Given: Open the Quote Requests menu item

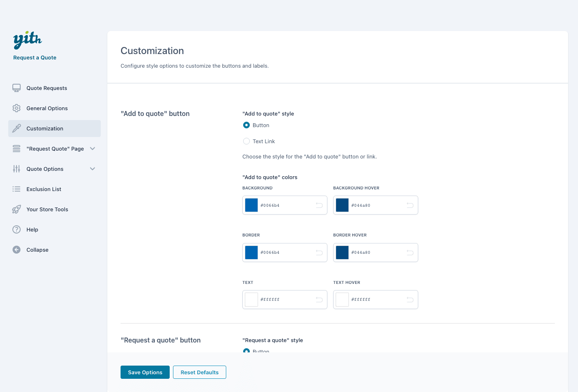Looking at the screenshot, I should (x=54, y=88).
